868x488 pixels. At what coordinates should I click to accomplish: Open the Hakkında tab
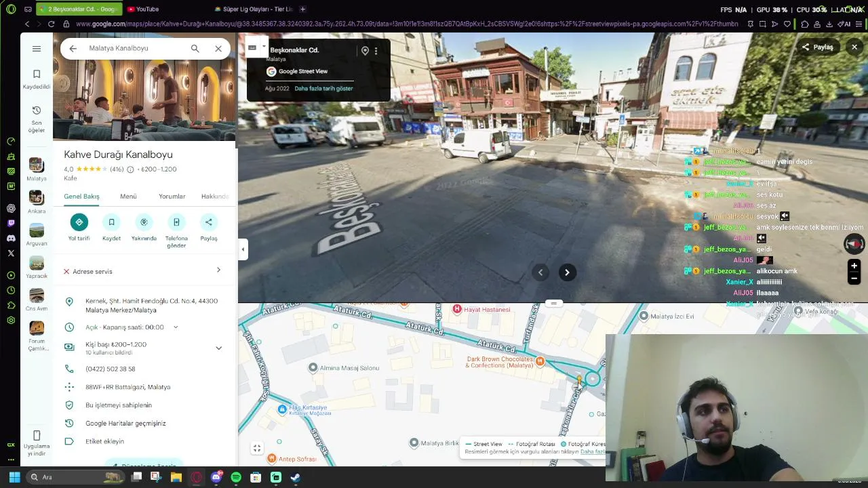click(215, 197)
